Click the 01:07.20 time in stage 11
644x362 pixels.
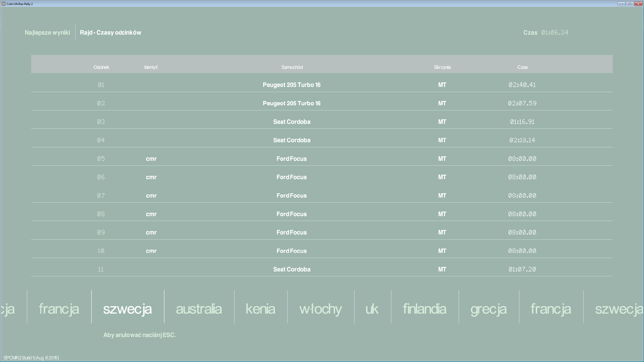click(522, 269)
